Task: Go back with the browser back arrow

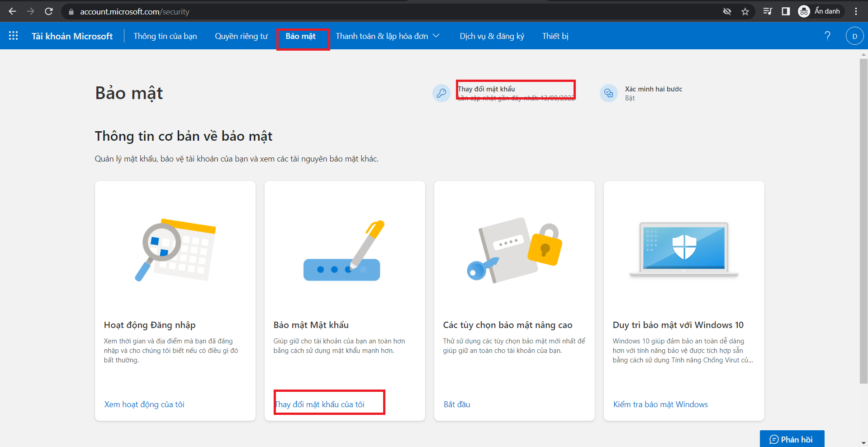Action: pyautogui.click(x=12, y=11)
